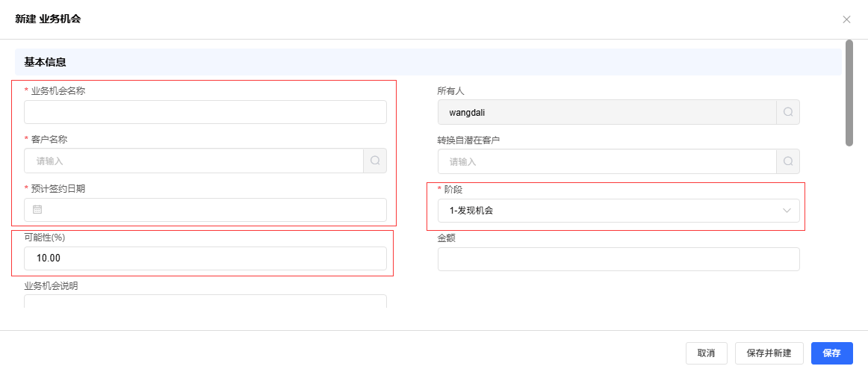Hit the blue 保存 button

(831, 353)
